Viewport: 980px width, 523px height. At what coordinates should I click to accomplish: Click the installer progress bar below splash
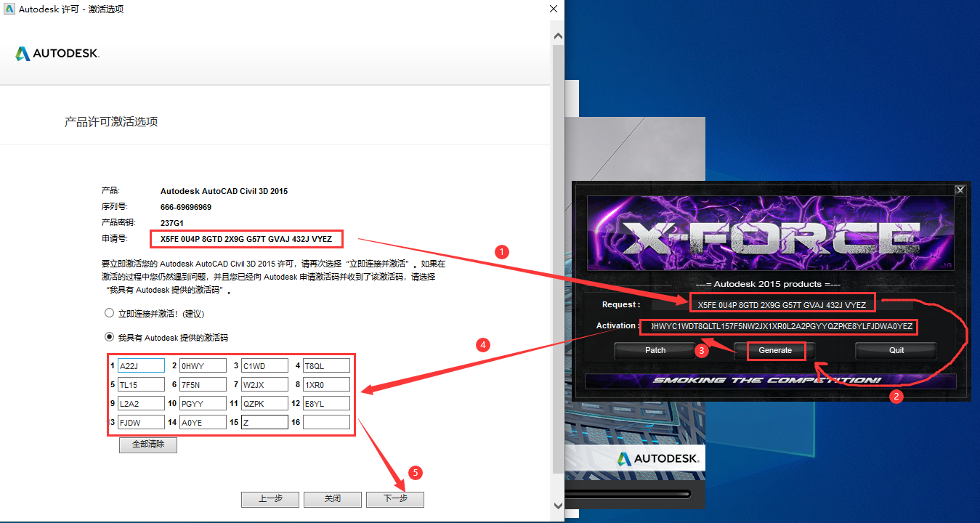pyautogui.click(x=629, y=495)
